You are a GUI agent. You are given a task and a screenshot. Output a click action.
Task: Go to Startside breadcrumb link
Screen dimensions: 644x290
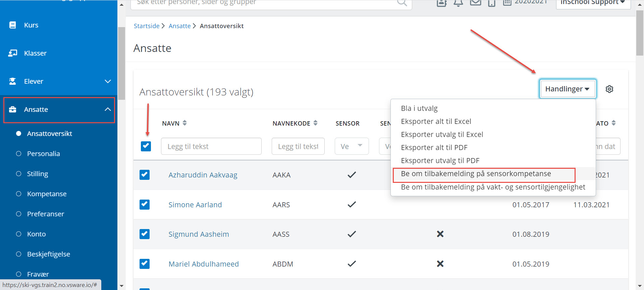click(147, 26)
